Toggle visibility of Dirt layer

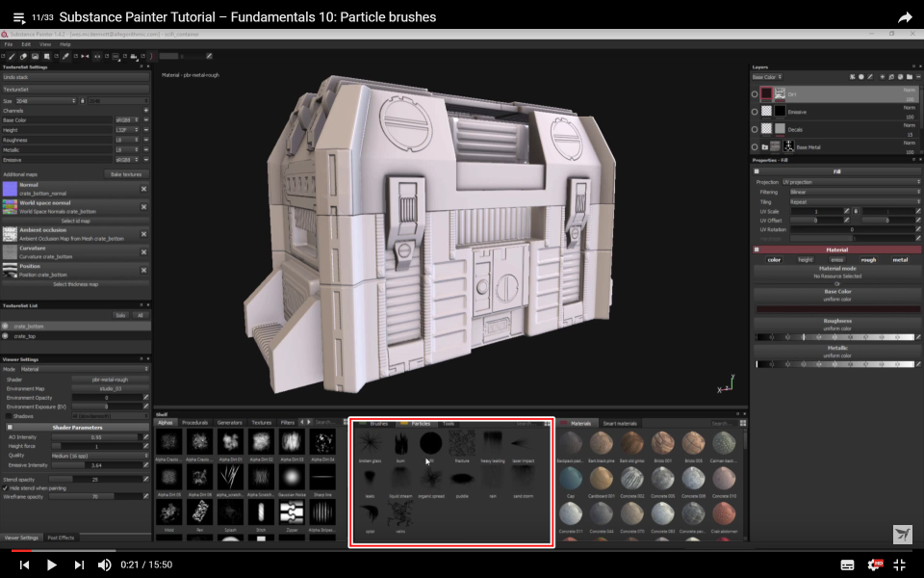(x=755, y=94)
